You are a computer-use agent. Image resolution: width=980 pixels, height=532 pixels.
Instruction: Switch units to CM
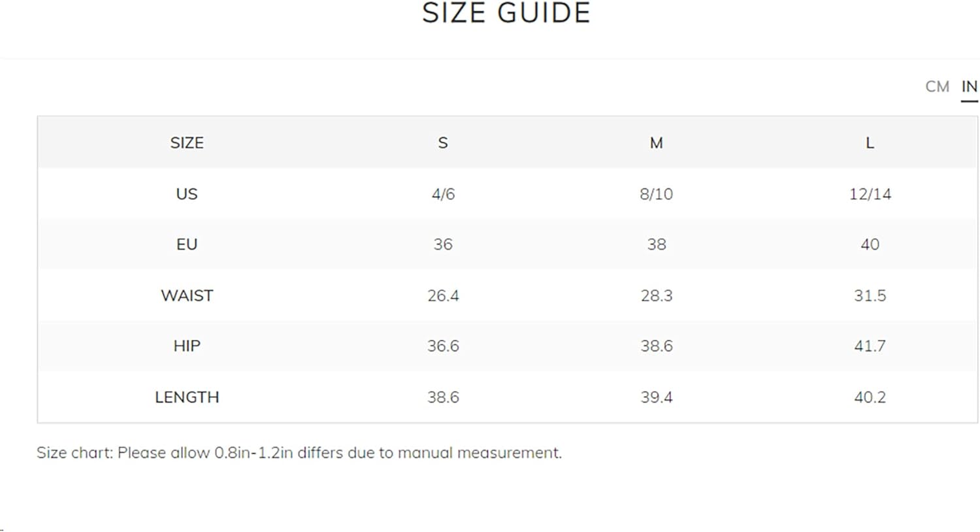[x=937, y=86]
